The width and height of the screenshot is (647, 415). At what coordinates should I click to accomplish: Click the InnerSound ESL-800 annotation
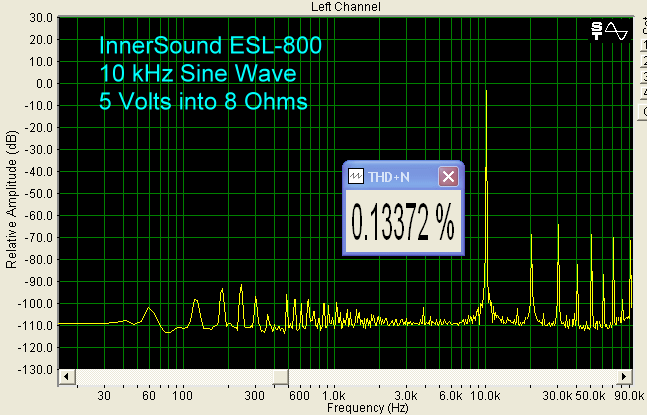pyautogui.click(x=210, y=45)
